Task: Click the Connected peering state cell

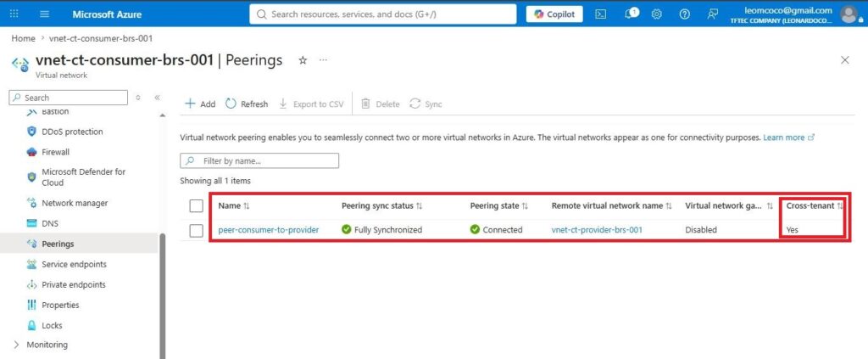Action: 496,229
